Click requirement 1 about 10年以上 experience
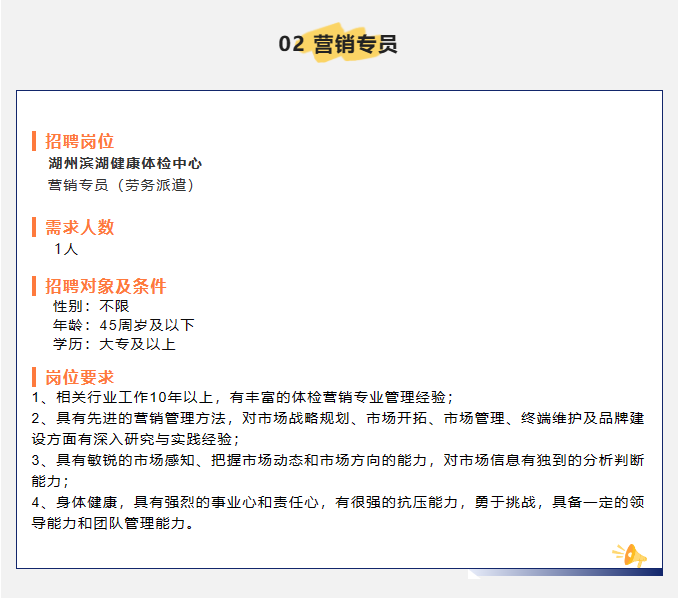Viewport: 679px width, 598px height. point(242,397)
